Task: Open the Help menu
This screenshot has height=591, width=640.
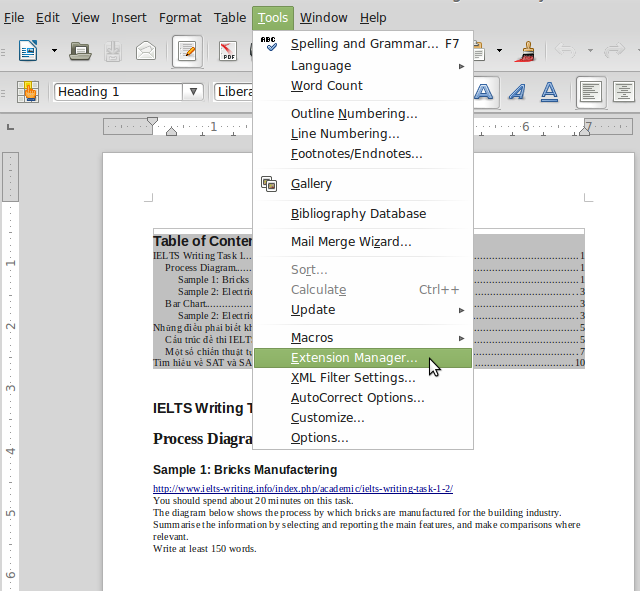Action: click(x=373, y=18)
